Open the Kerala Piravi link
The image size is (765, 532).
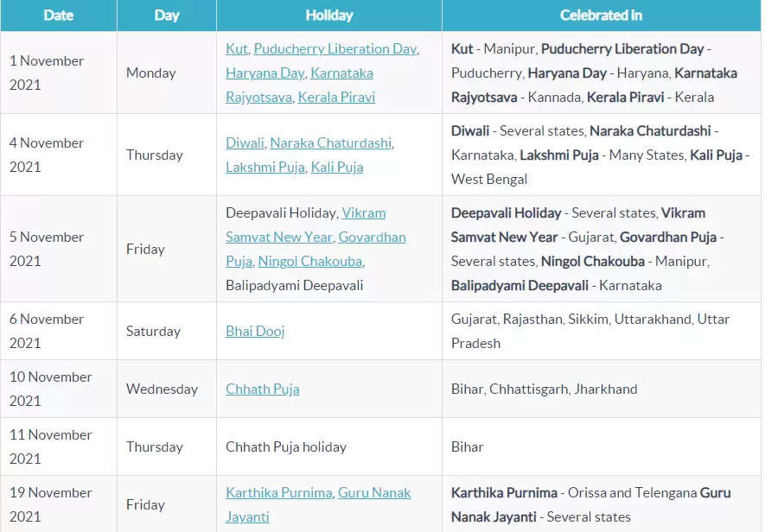tap(336, 97)
